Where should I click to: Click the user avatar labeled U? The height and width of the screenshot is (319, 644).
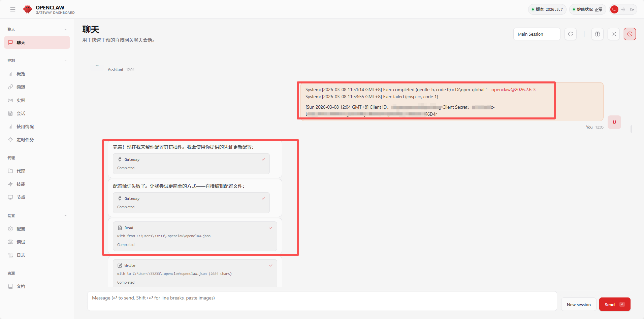pyautogui.click(x=614, y=122)
